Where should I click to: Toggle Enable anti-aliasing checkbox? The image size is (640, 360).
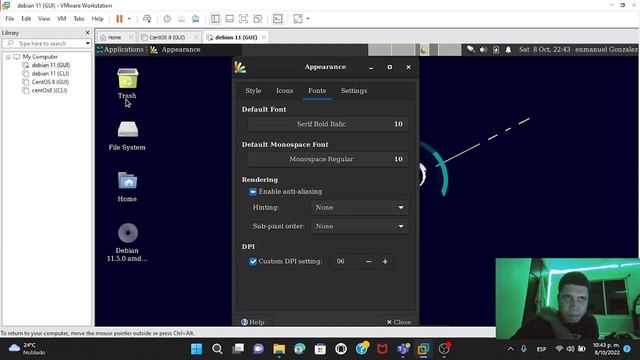click(253, 191)
